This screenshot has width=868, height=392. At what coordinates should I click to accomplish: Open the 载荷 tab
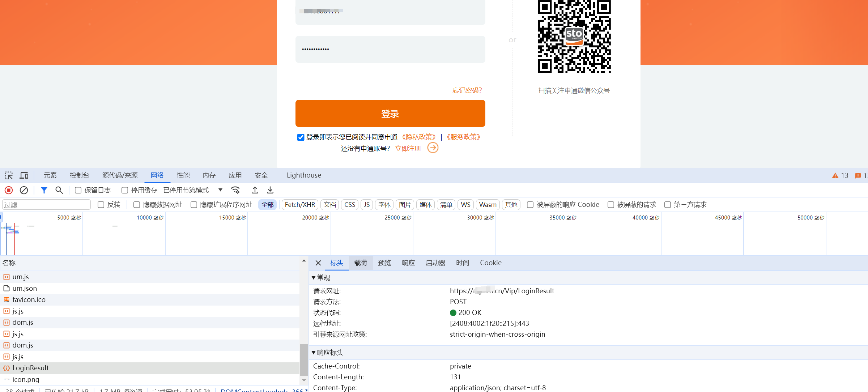pyautogui.click(x=361, y=263)
